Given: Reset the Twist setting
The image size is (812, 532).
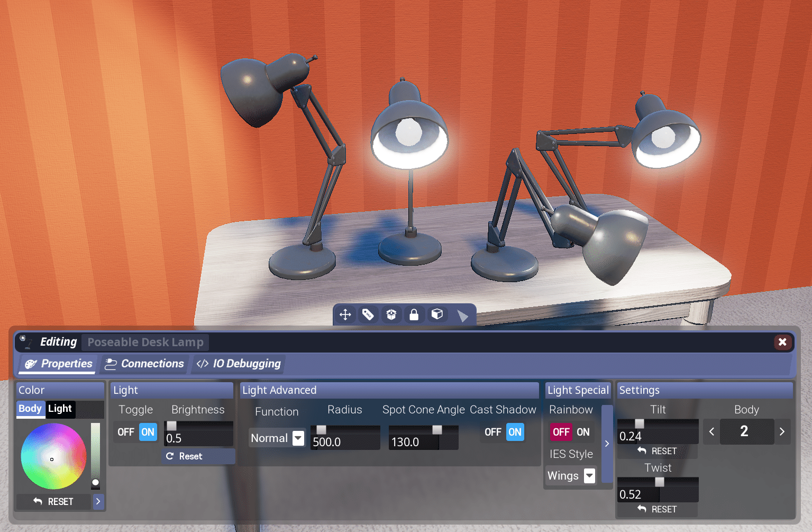Looking at the screenshot, I should [658, 509].
